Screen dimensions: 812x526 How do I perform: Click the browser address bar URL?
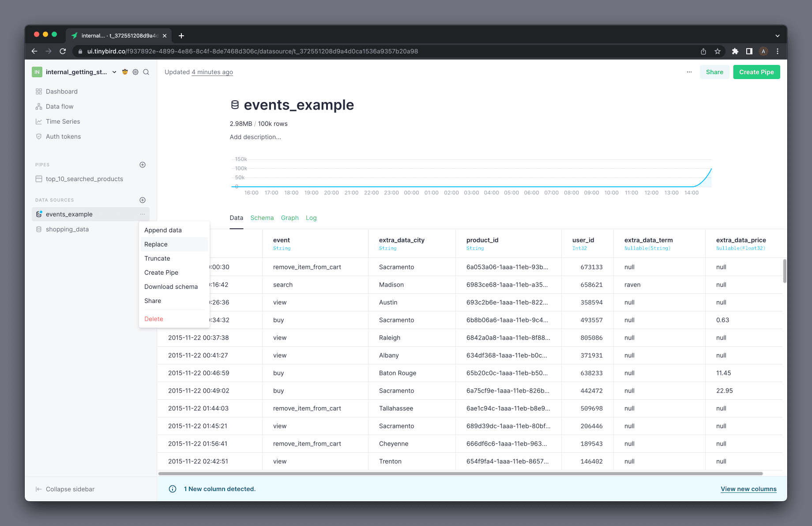[x=252, y=51]
